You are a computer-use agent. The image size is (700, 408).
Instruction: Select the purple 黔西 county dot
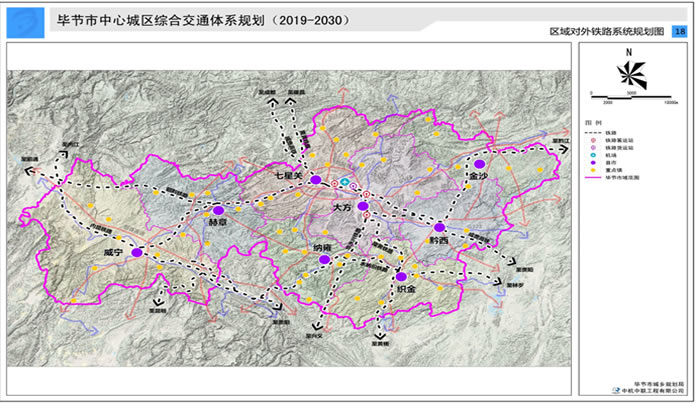pyautogui.click(x=439, y=228)
